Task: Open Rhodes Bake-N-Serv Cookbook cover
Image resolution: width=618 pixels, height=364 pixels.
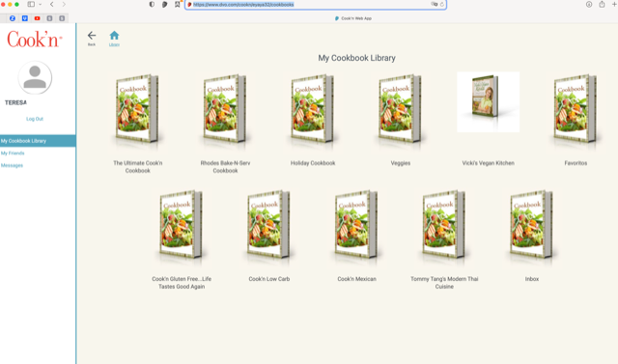Action: (225, 108)
